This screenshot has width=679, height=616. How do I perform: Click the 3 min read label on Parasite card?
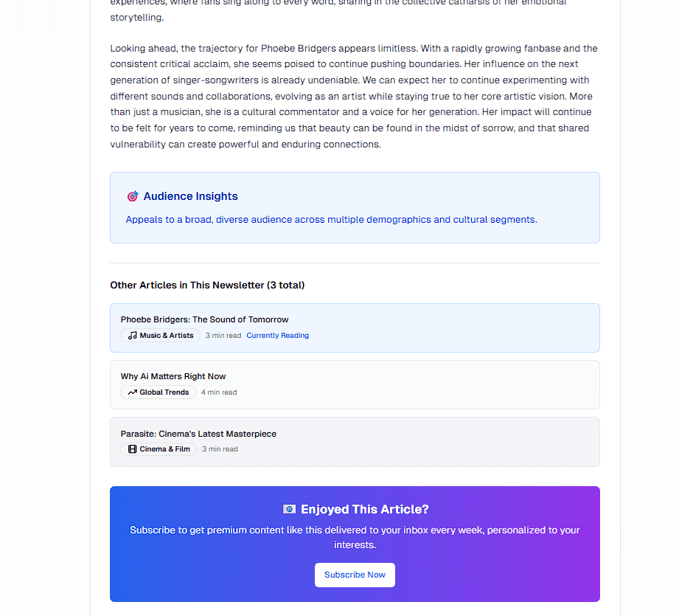pos(219,449)
